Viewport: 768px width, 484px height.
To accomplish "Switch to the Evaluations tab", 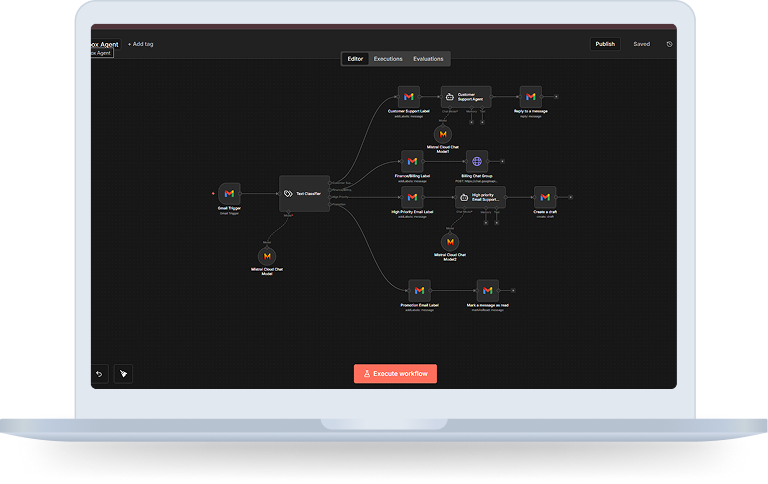I will (428, 59).
